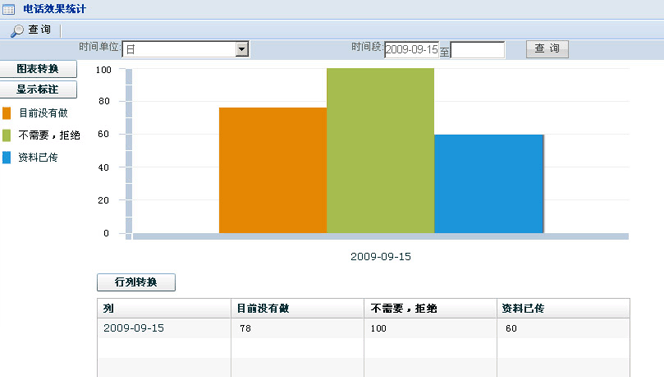
Task: Click the orange 目前没有做 legend swatch
Action: [6, 113]
